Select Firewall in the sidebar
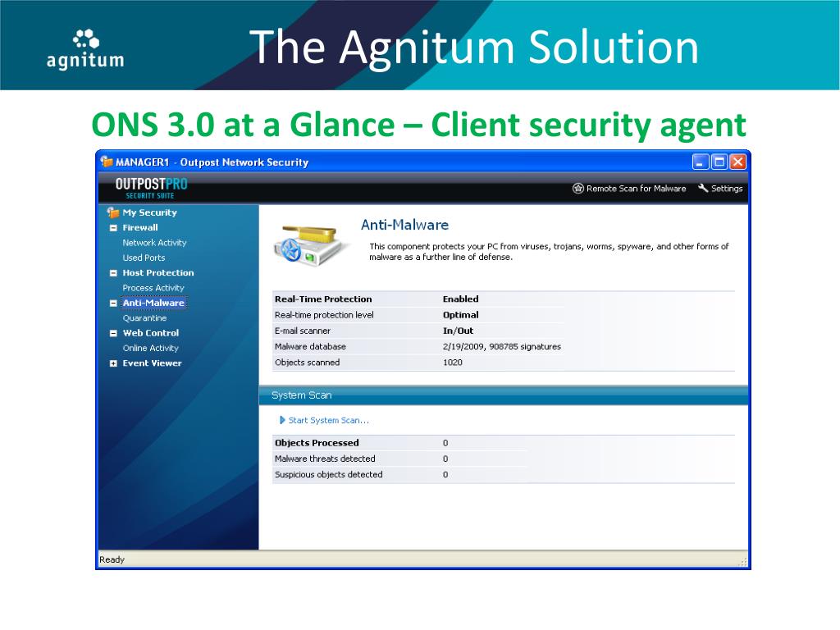840x630 pixels. click(x=139, y=227)
